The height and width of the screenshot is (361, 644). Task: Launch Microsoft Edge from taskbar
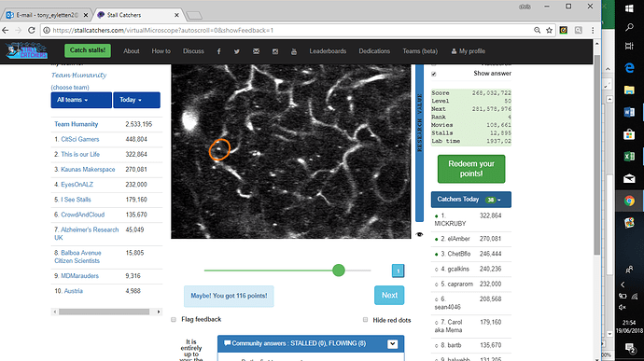(629, 68)
